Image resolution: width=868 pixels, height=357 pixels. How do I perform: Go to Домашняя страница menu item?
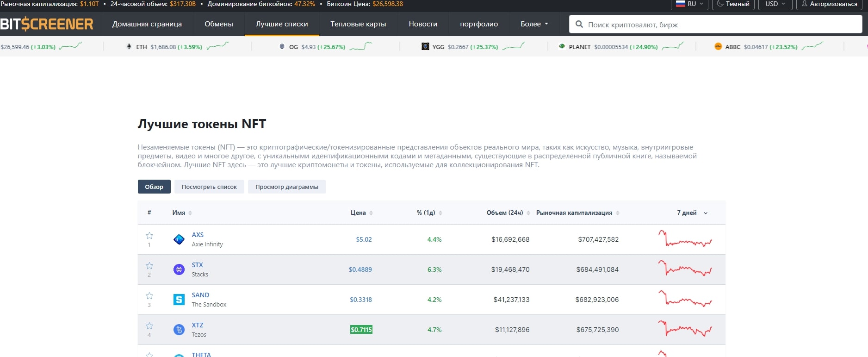(x=147, y=24)
